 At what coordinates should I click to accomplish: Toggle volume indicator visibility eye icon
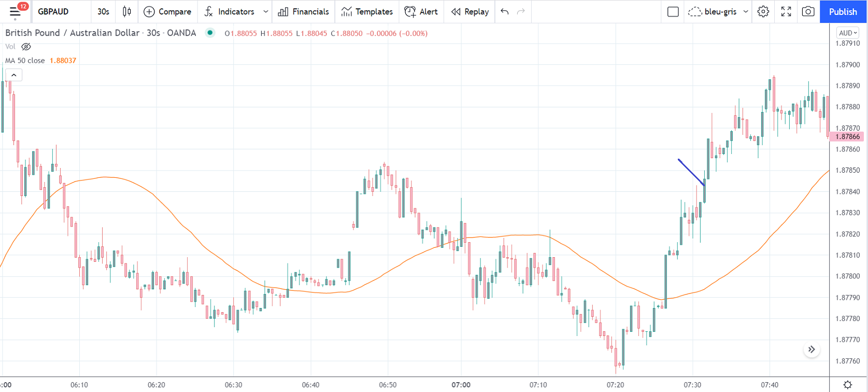click(26, 47)
